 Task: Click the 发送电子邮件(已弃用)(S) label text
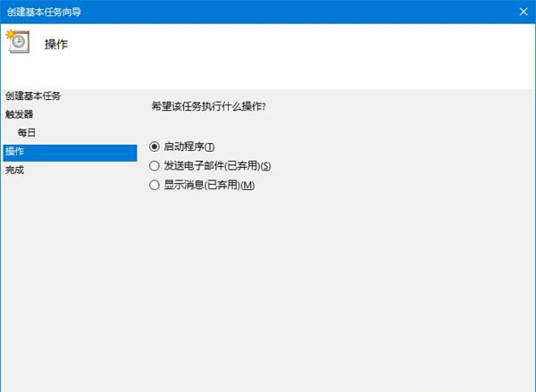point(216,165)
